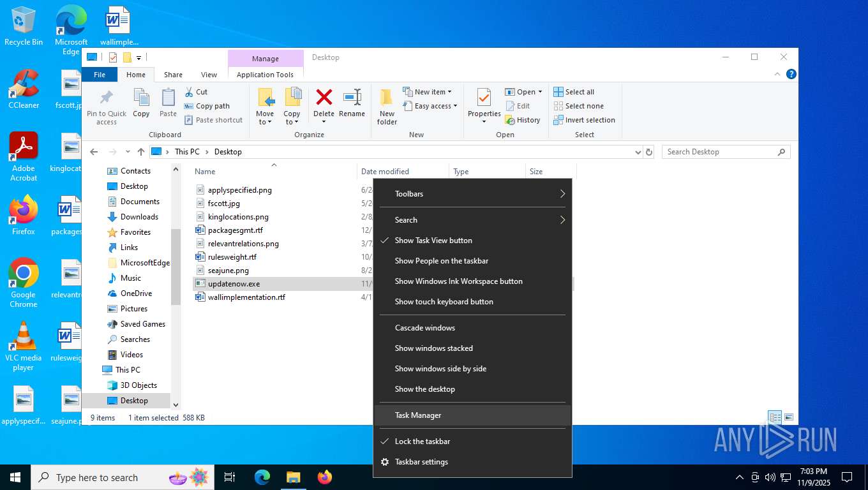Open Explorer Help question mark

click(x=791, y=74)
